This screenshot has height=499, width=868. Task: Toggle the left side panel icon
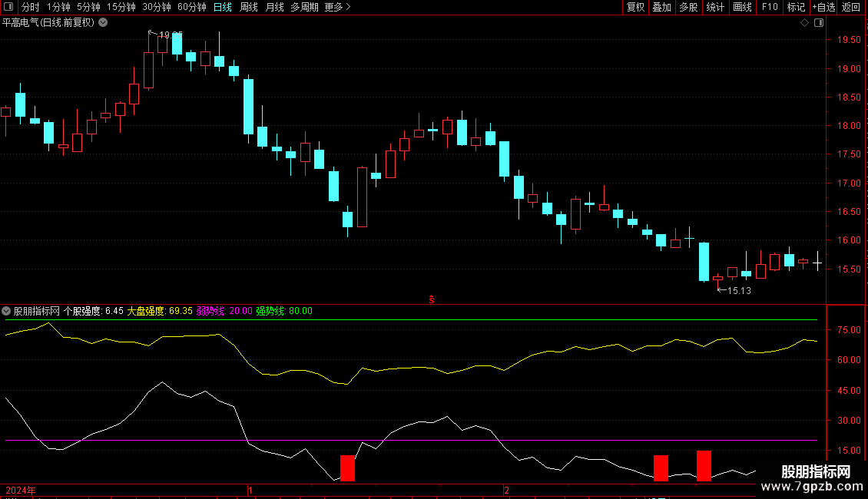tap(7, 7)
